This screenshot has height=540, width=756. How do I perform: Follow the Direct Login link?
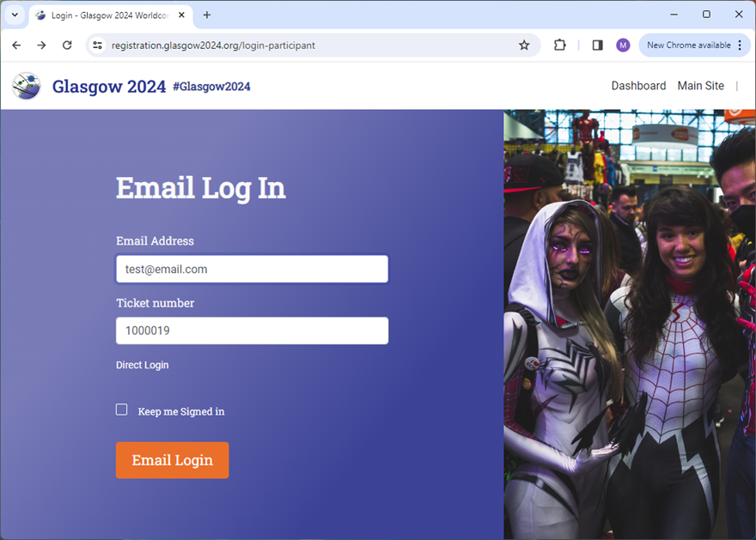(143, 365)
